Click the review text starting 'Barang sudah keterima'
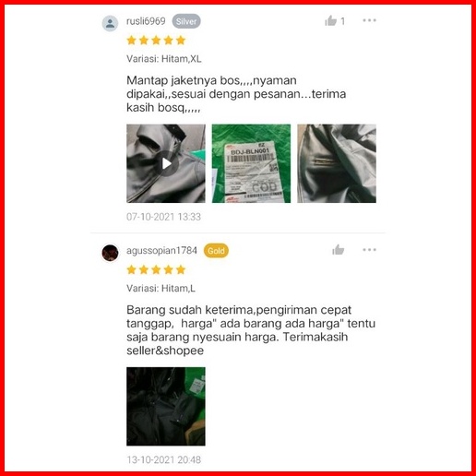The width and height of the screenshot is (476, 476). 251,330
